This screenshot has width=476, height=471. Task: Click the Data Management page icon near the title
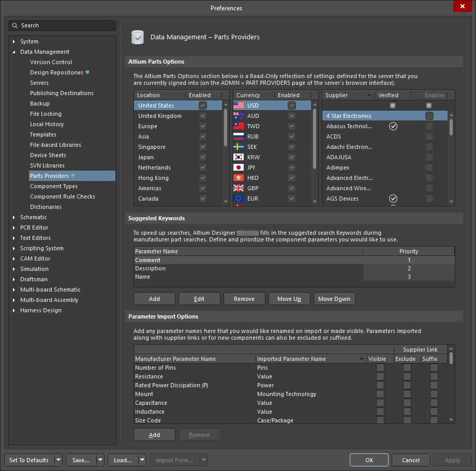tap(137, 37)
